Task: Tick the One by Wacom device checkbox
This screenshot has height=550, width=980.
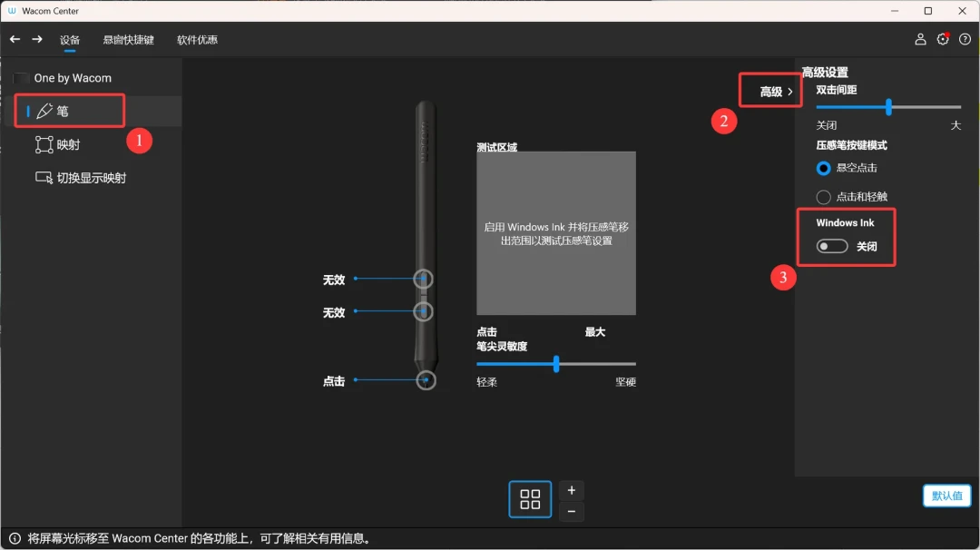Action: click(21, 78)
